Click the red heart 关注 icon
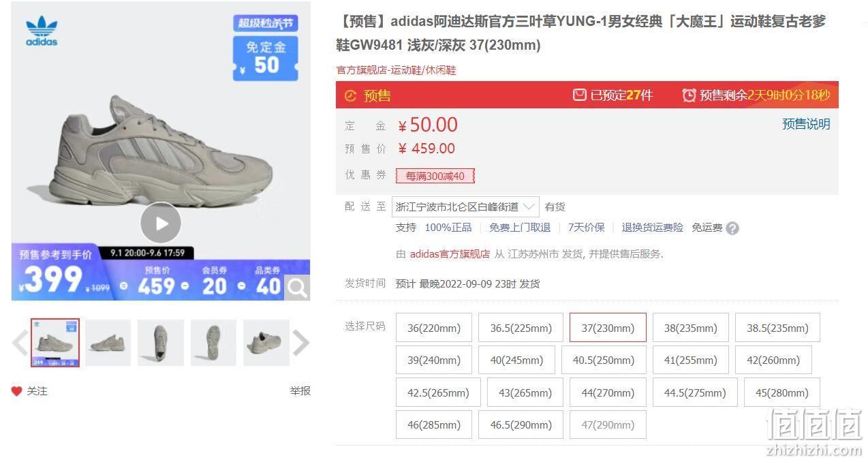The image size is (868, 462). [17, 391]
